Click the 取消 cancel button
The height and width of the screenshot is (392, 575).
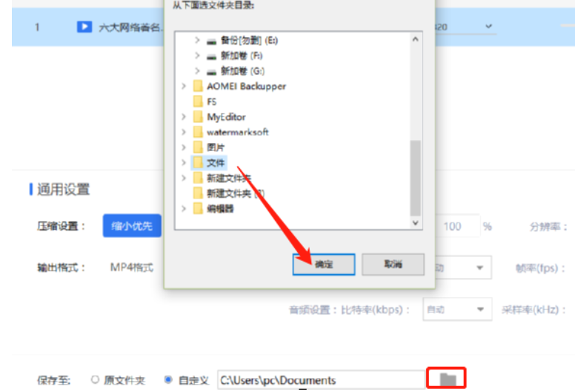pyautogui.click(x=393, y=264)
